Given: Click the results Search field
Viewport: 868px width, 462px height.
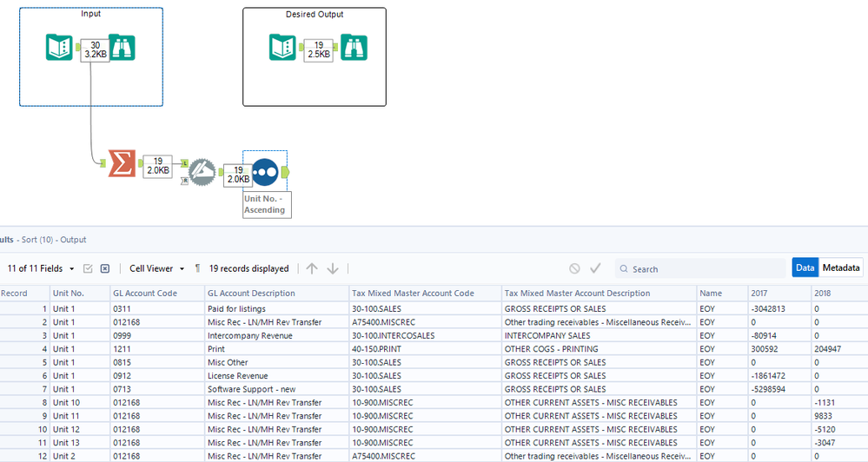Looking at the screenshot, I should click(700, 269).
